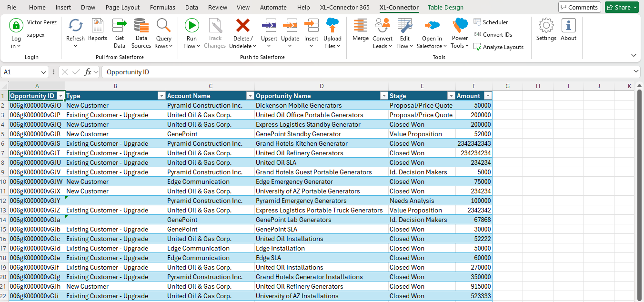
Task: Open the Automate tab
Action: click(273, 7)
